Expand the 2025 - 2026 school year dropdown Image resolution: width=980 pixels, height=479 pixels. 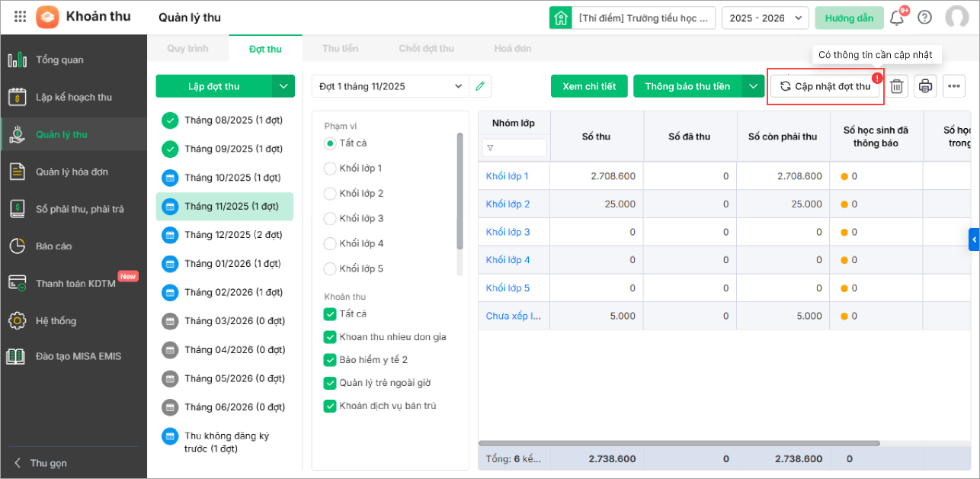765,18
